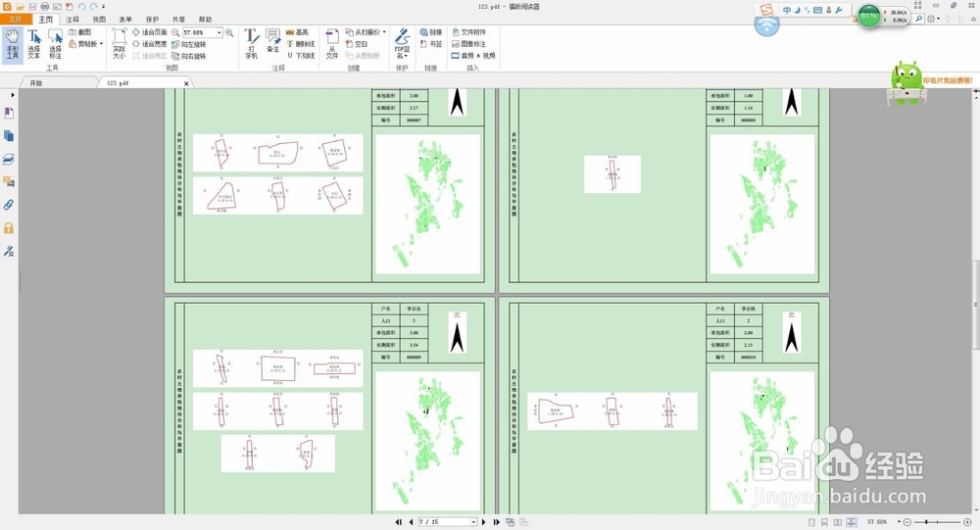Viewport: 980px width, 530px height.
Task: Open the File (文件) menu
Action: [x=16, y=20]
